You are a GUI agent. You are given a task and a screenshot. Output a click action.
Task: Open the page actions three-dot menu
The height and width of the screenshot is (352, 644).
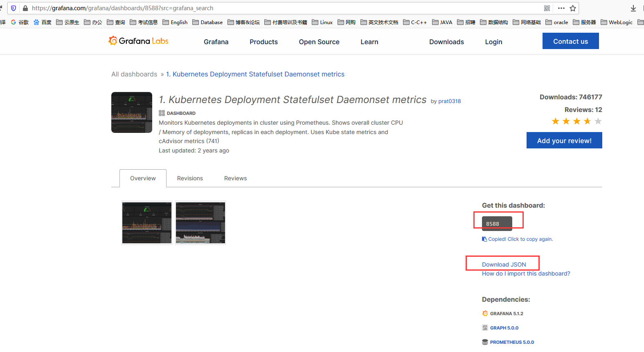point(561,8)
